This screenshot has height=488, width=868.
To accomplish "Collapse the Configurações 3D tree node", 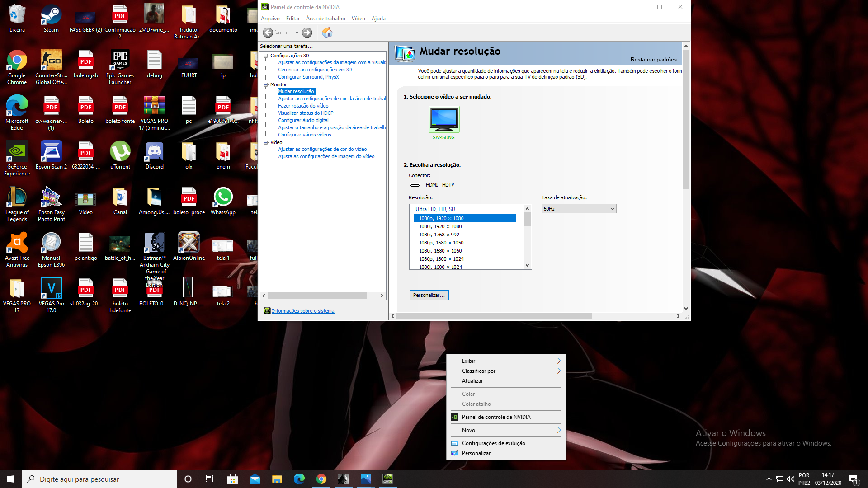I will pos(266,56).
